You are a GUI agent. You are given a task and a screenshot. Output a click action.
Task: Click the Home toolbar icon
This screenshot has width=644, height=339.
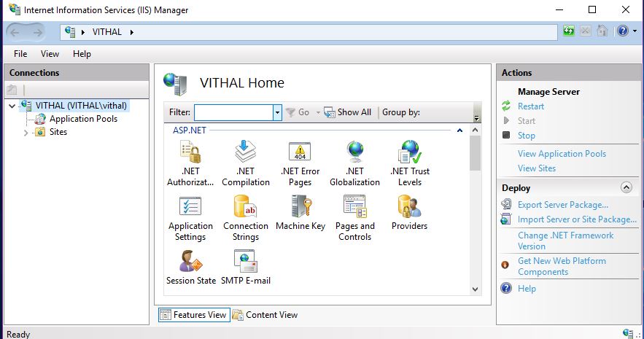point(602,31)
